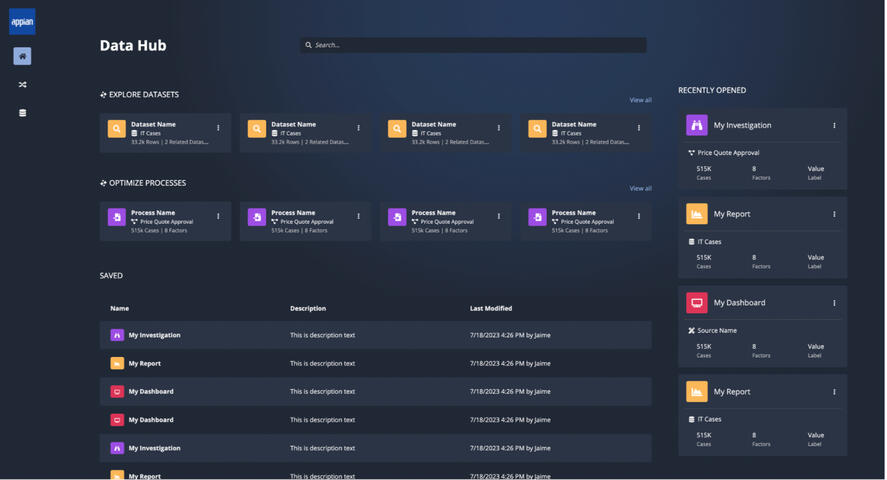
Task: Sort by the Name column header
Action: [120, 309]
